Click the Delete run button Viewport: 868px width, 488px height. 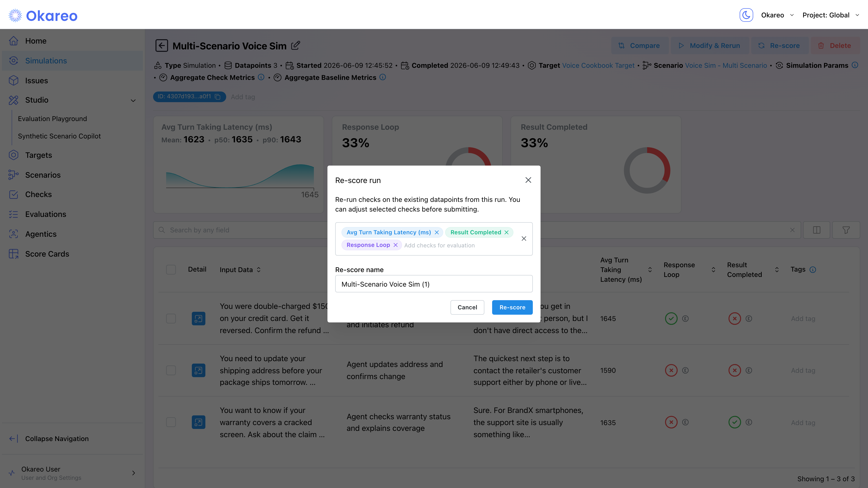[x=835, y=46]
